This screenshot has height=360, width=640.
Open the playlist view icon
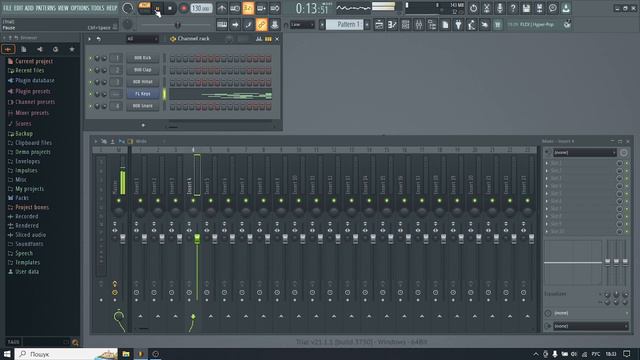(379, 25)
